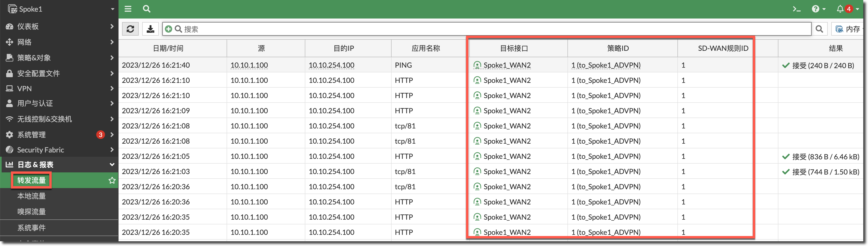Open the 内存 log source dropdown
Viewport: 868px width, 246px height.
pyautogui.click(x=848, y=29)
